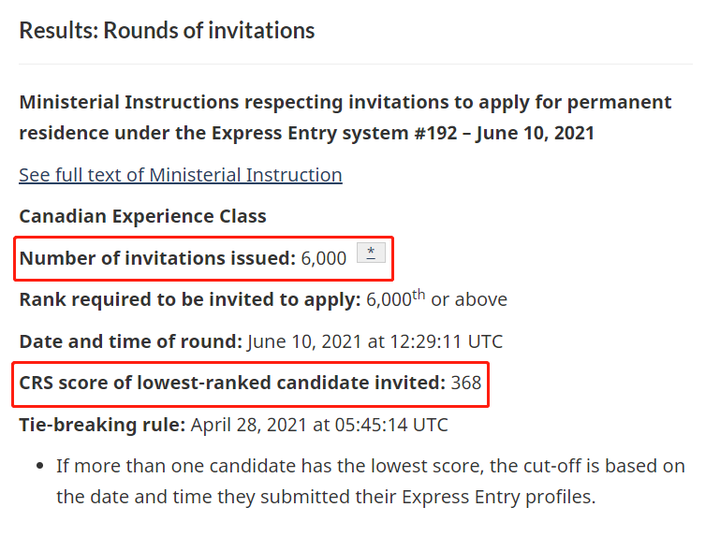Screen dimensions: 720x536
Task: Click the 'June 10, 2021 at 12:29:11 UTC' timestamp
Action: point(375,342)
